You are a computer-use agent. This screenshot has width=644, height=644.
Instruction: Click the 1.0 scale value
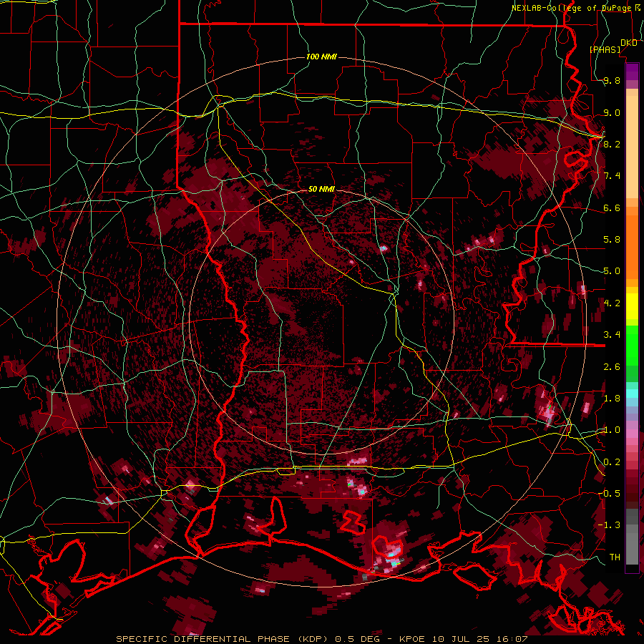[x=612, y=430]
